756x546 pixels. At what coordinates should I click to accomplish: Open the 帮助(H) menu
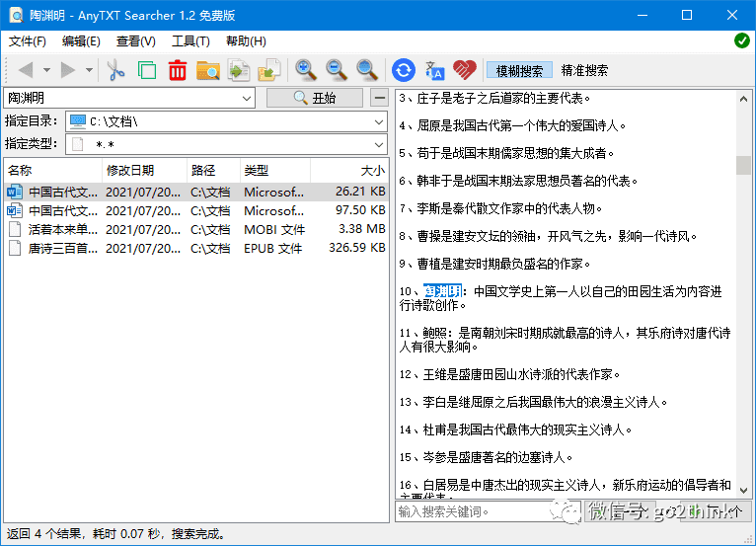(246, 41)
